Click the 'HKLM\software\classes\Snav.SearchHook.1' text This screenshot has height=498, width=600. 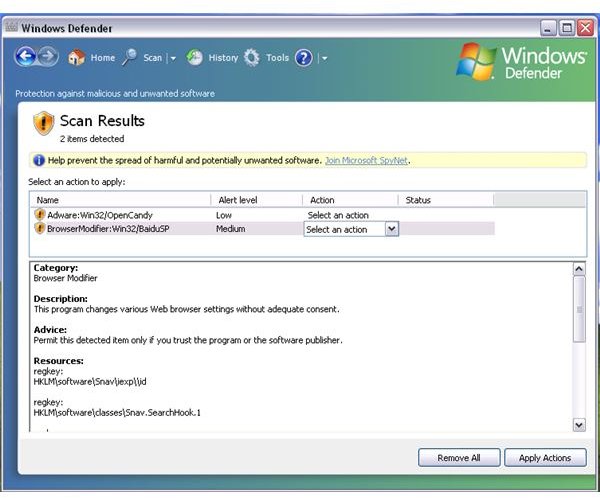[117, 413]
